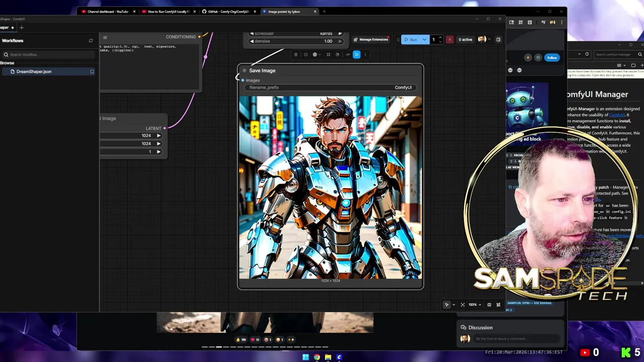Image resolution: width=644 pixels, height=362 pixels.
Task: Fit the canvas view to screen
Action: [463, 305]
